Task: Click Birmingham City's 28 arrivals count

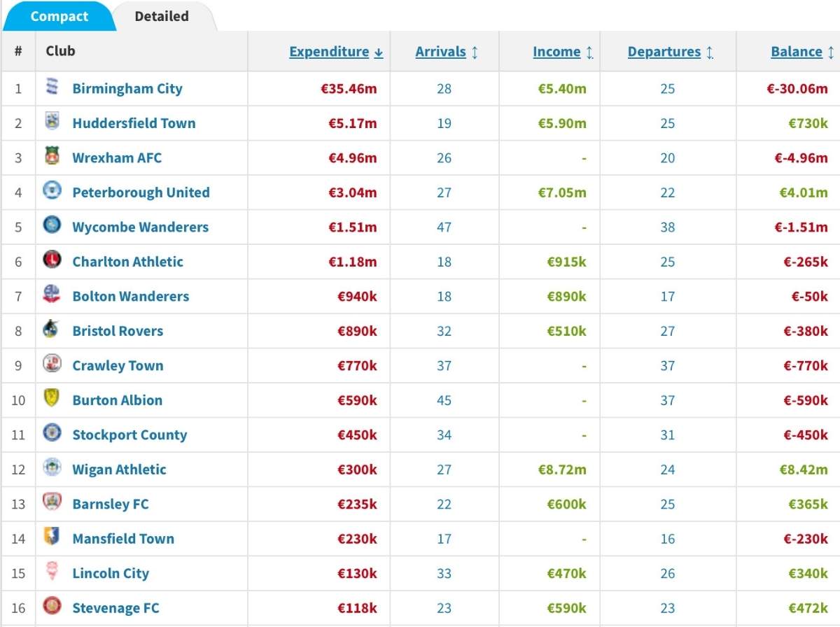Action: [444, 89]
